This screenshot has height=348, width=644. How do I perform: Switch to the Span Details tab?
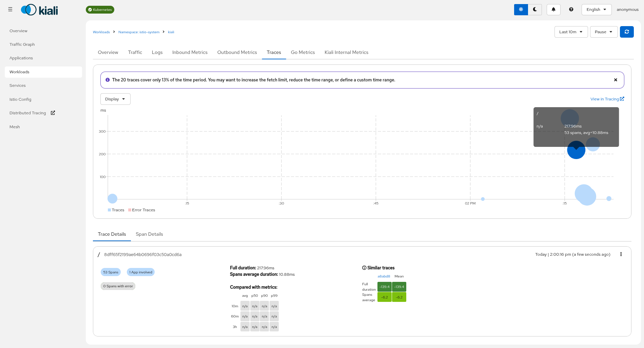[x=149, y=234]
